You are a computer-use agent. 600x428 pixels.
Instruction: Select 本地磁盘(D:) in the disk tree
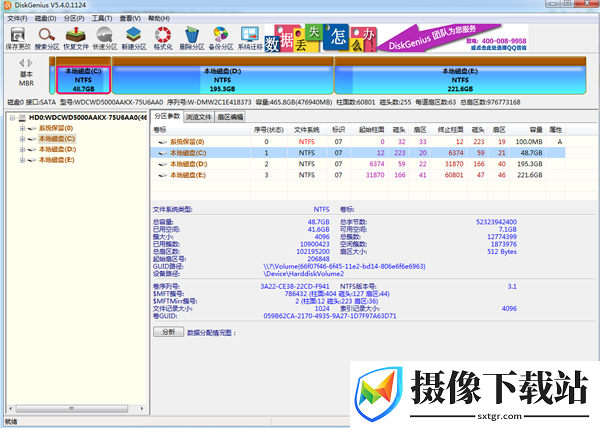point(57,150)
